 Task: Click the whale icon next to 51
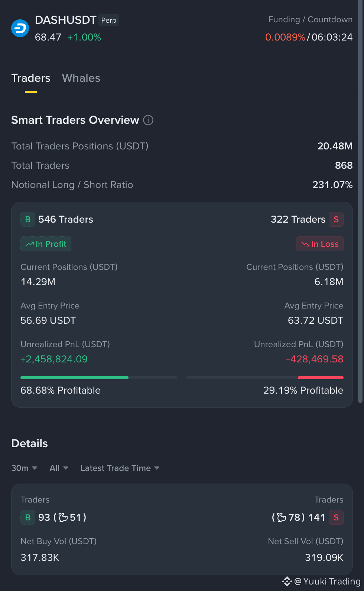tap(63, 517)
